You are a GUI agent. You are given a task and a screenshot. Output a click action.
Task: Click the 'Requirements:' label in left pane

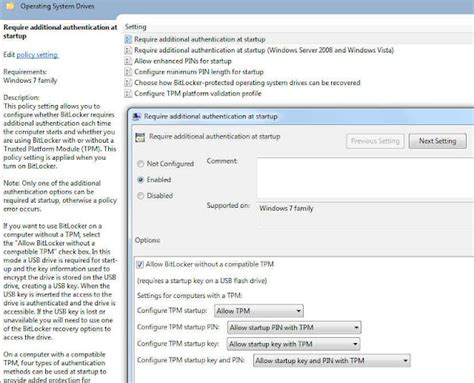[25, 72]
